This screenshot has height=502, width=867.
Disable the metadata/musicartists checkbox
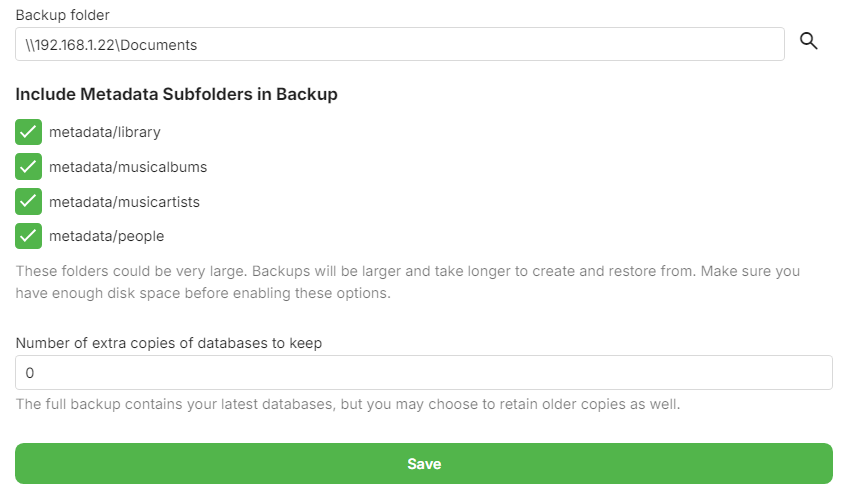pos(29,202)
